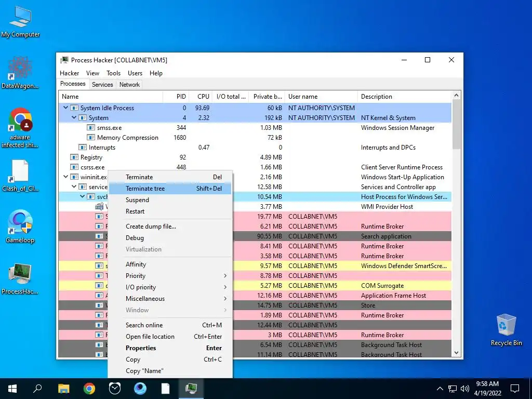Launch Gameloop from the desktop
532x399 pixels.
pos(20,227)
